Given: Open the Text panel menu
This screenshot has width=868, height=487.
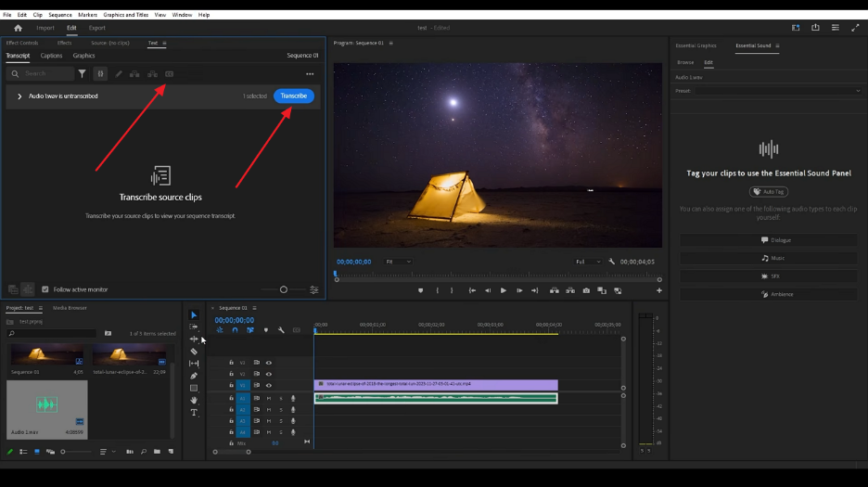Looking at the screenshot, I should 164,44.
